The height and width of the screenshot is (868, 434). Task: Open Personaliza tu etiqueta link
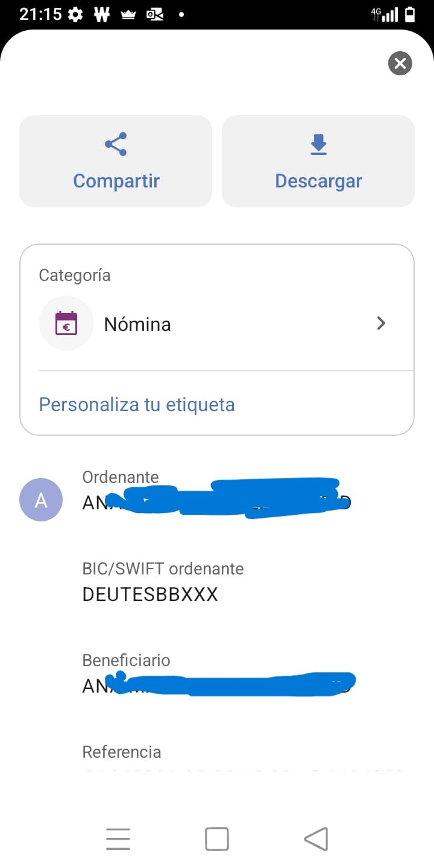click(137, 404)
